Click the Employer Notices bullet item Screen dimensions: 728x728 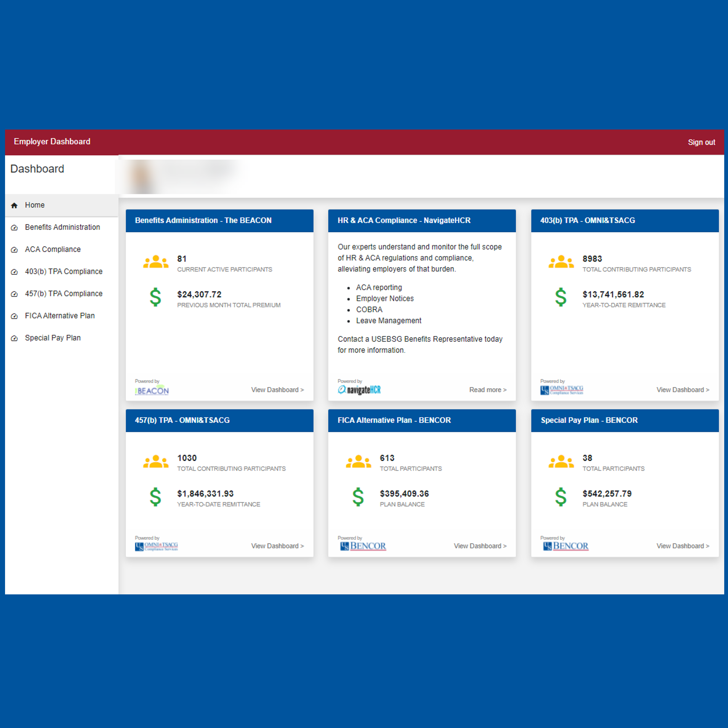[385, 298]
